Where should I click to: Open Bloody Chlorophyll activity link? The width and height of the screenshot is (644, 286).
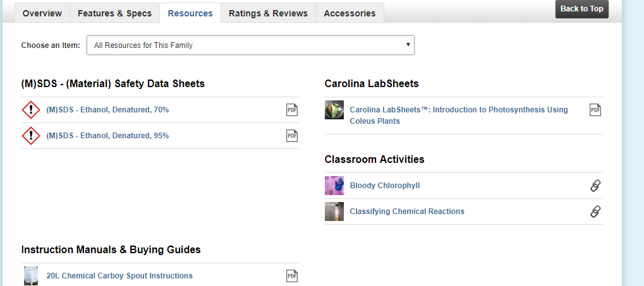385,186
